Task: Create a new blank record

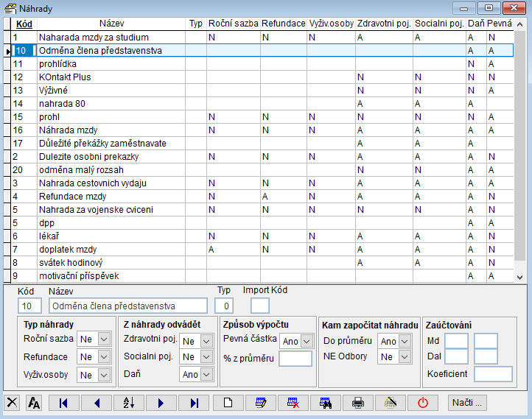Action: pyautogui.click(x=228, y=403)
